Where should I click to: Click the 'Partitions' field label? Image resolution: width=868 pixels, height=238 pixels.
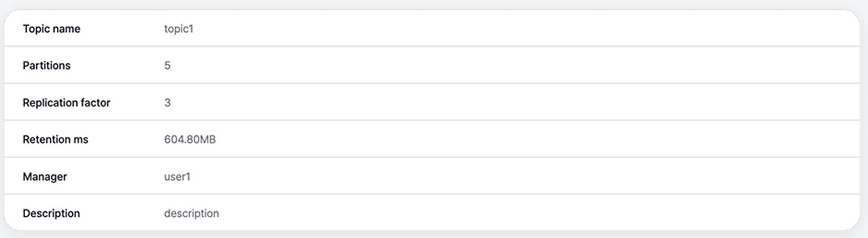tap(46, 65)
